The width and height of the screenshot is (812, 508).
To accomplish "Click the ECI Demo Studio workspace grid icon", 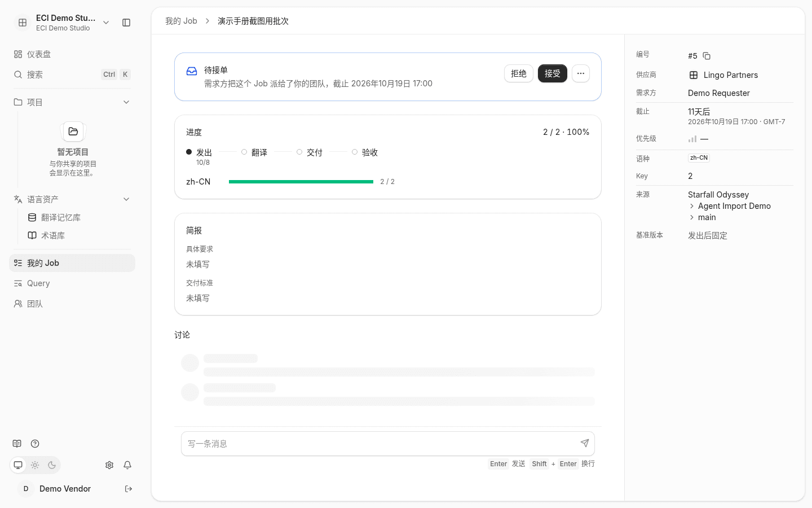I will [23, 23].
